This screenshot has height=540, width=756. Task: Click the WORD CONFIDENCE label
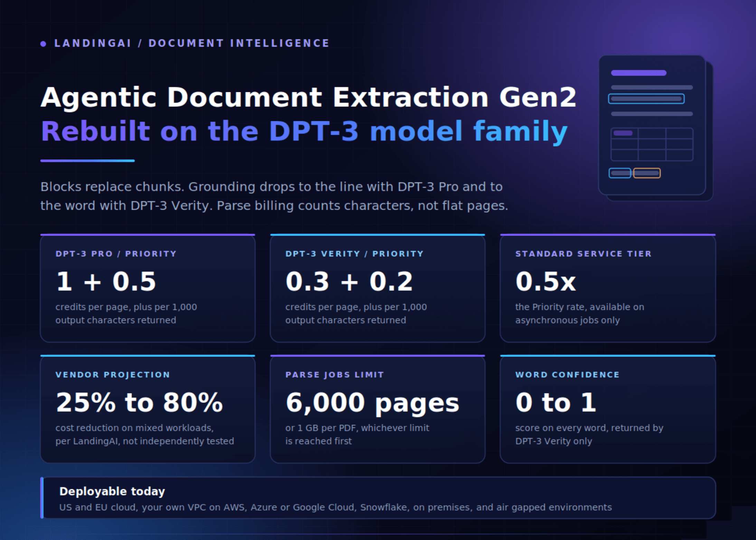(567, 375)
